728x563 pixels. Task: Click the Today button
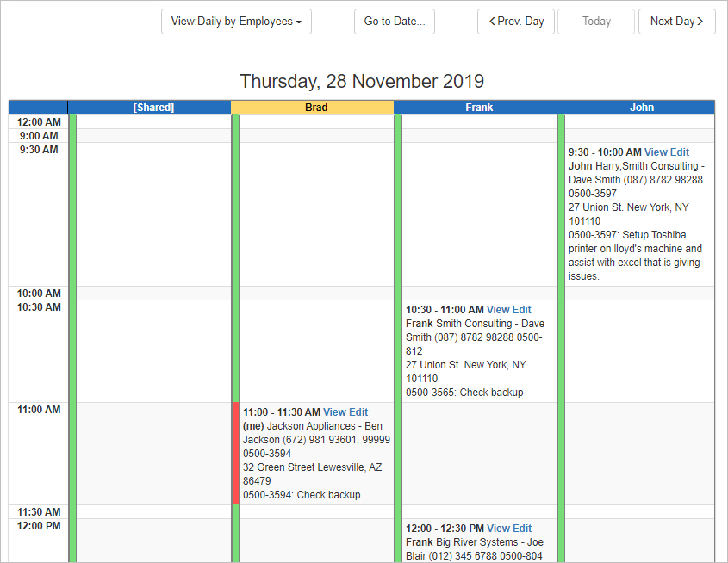coord(595,22)
